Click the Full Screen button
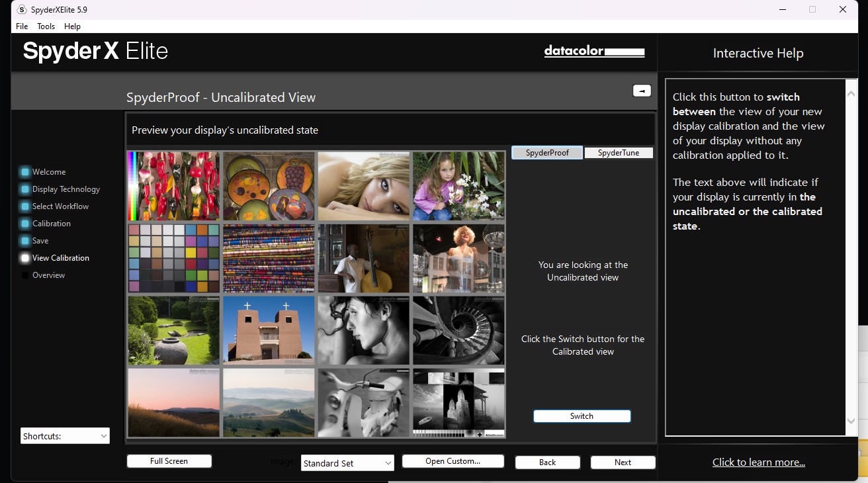The width and height of the screenshot is (868, 483). click(x=169, y=461)
